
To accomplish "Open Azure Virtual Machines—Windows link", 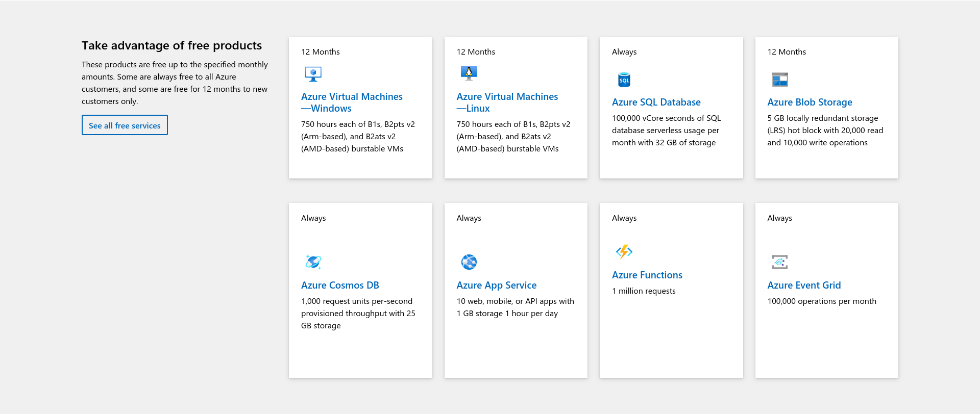I will 352,102.
